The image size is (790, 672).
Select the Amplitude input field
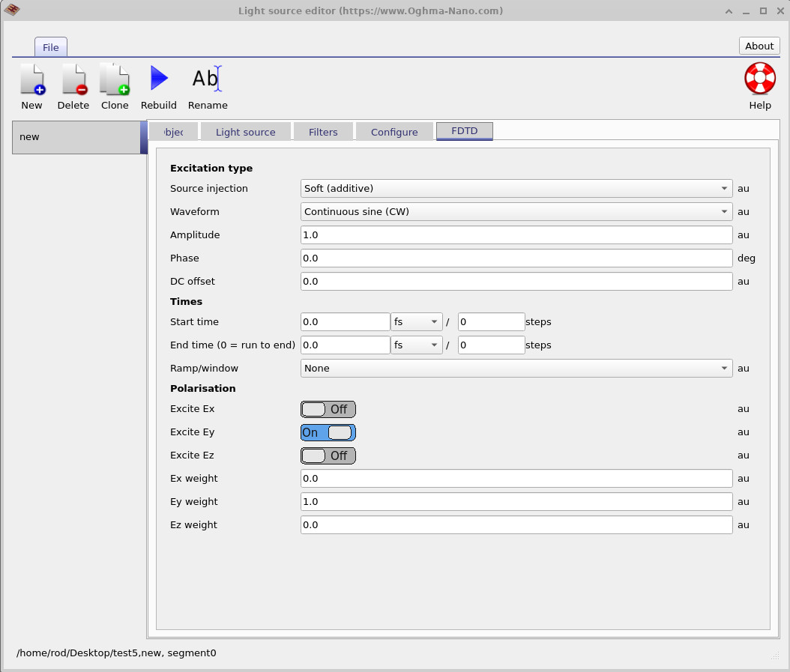point(516,234)
